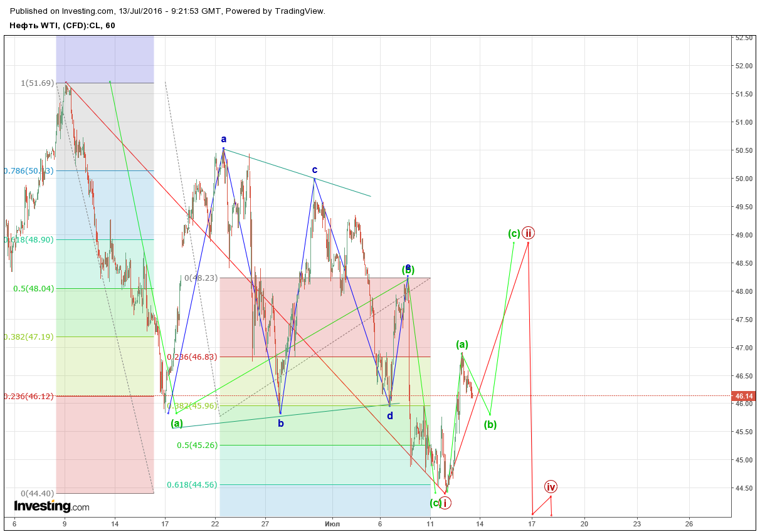Screen dimensions: 760x532
Task: Click the 51.50 price axis label
Action: 744,94
